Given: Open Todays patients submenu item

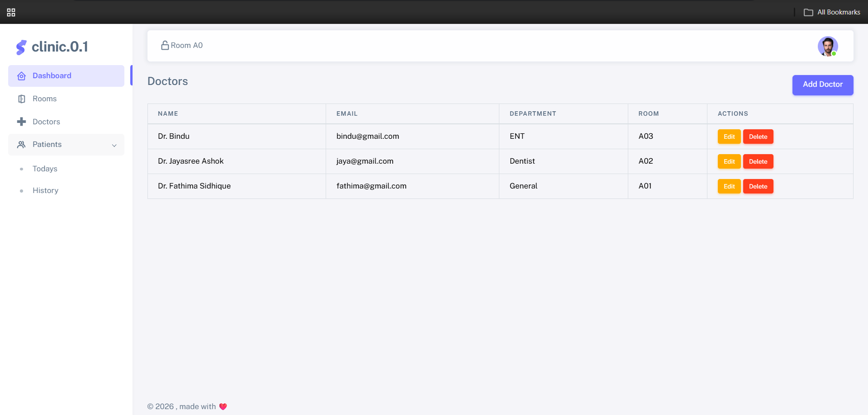Looking at the screenshot, I should (45, 169).
